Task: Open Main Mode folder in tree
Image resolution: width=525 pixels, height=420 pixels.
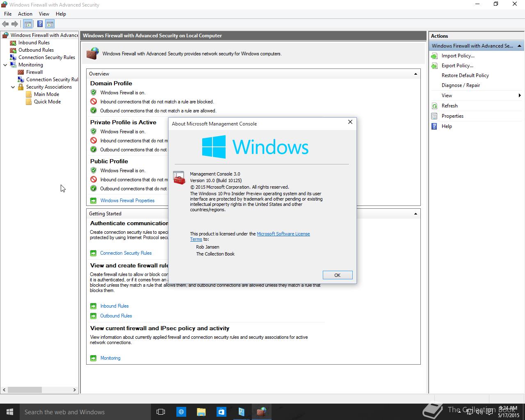Action: click(x=46, y=94)
